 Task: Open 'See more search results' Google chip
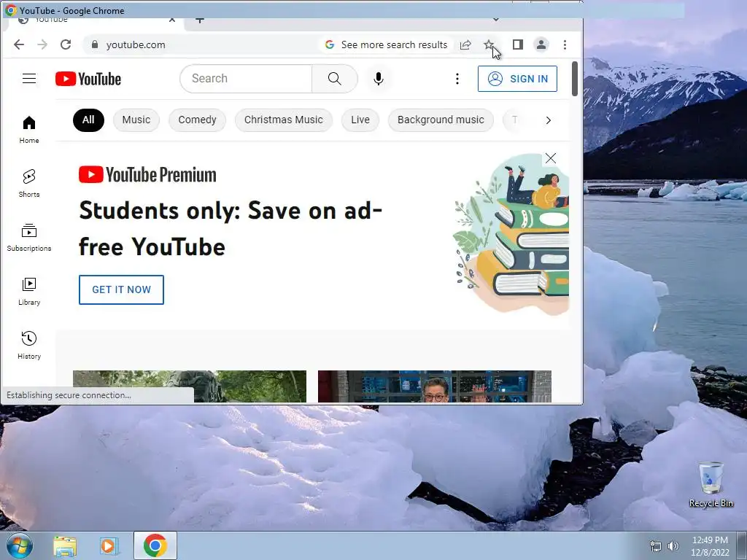[387, 44]
